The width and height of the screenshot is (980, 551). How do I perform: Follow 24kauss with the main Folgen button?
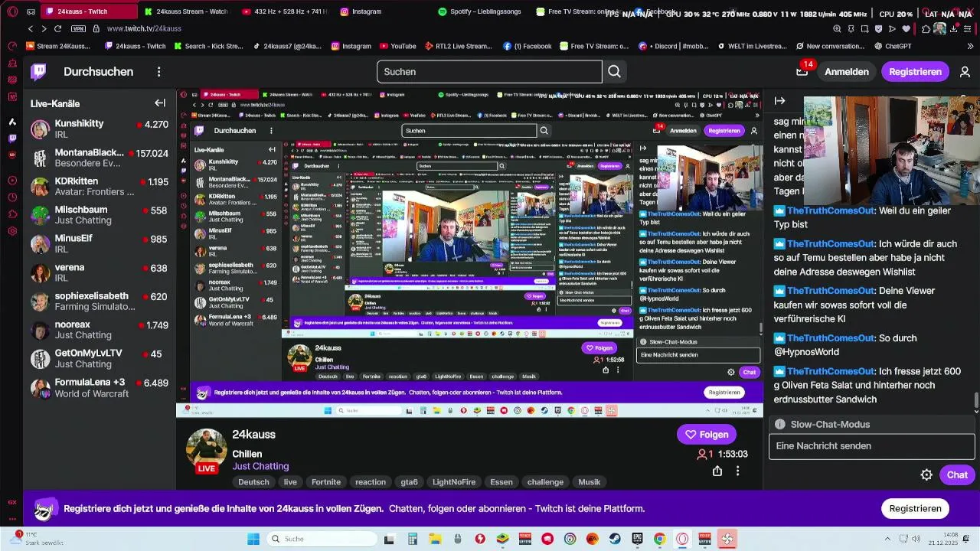tap(706, 435)
